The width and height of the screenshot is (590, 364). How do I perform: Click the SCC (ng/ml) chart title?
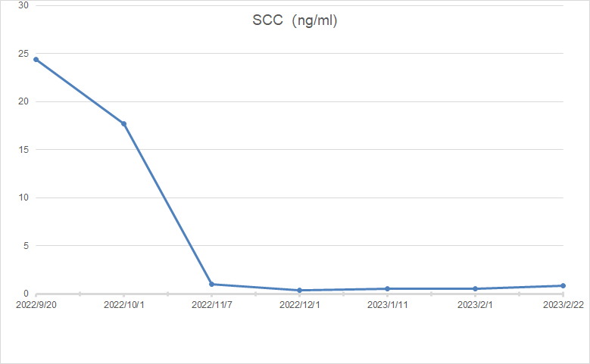point(295,21)
